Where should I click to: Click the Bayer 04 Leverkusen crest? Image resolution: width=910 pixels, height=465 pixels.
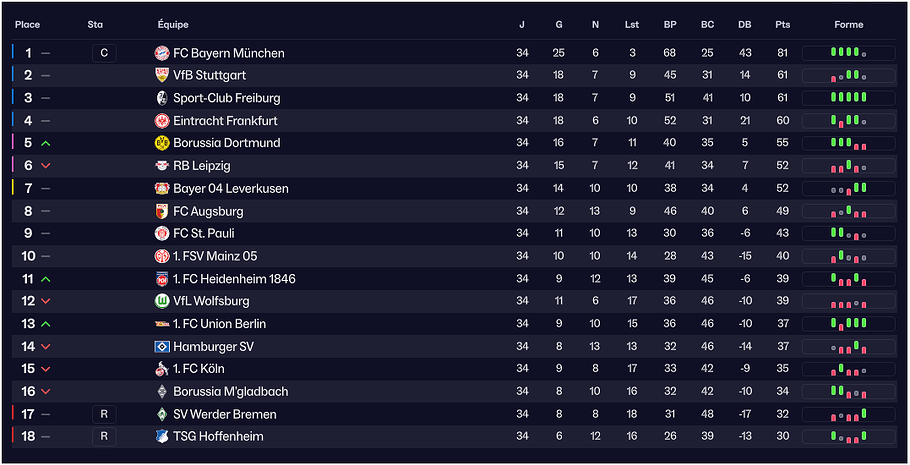(162, 188)
